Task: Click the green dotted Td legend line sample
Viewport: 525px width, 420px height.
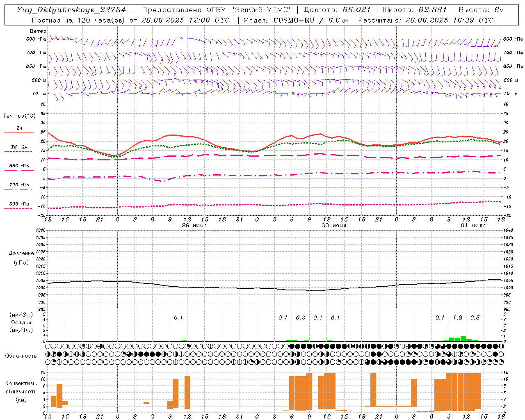Action: click(x=18, y=152)
